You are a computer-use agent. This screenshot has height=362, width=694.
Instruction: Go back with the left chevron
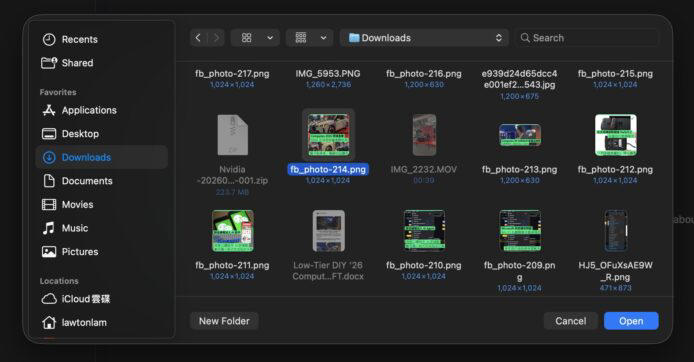pyautogui.click(x=198, y=38)
